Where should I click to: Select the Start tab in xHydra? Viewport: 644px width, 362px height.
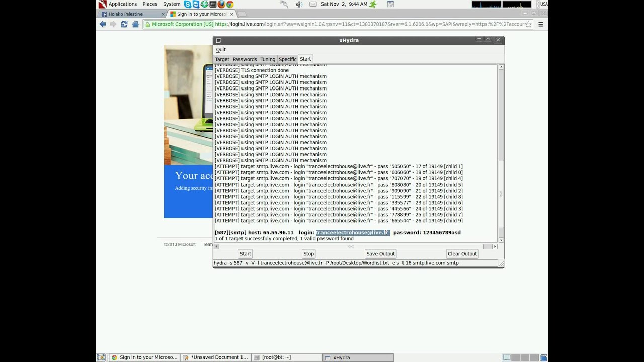(305, 59)
